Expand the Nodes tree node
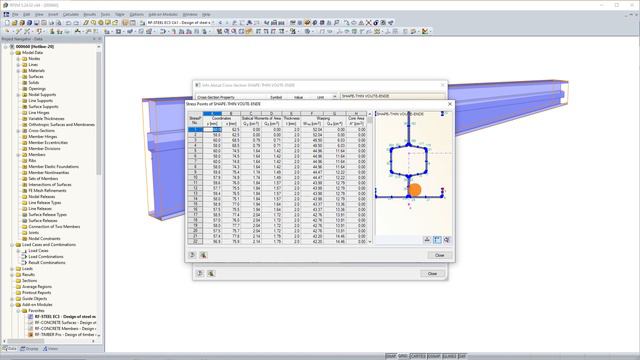This screenshot has width=640, height=360. (18, 59)
